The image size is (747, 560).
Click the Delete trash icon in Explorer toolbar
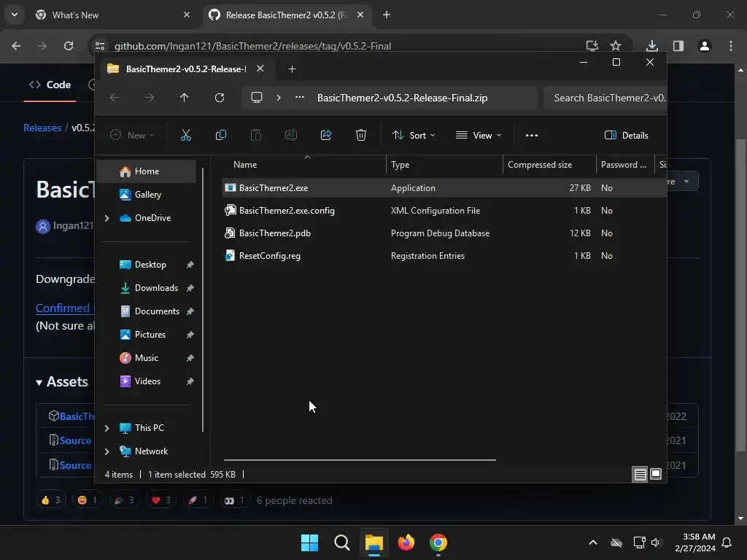(x=360, y=135)
